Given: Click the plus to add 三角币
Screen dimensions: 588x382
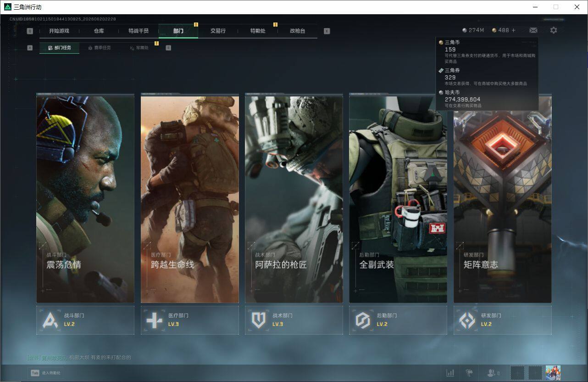Looking at the screenshot, I should (x=513, y=30).
